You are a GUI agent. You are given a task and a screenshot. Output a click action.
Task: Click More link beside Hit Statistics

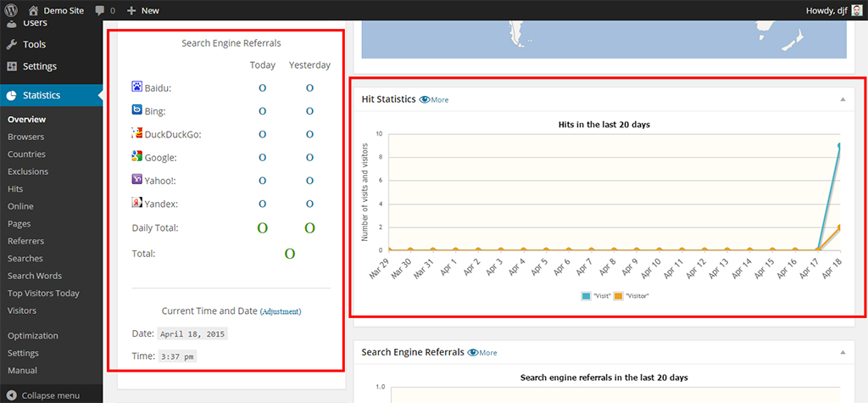pos(440,100)
